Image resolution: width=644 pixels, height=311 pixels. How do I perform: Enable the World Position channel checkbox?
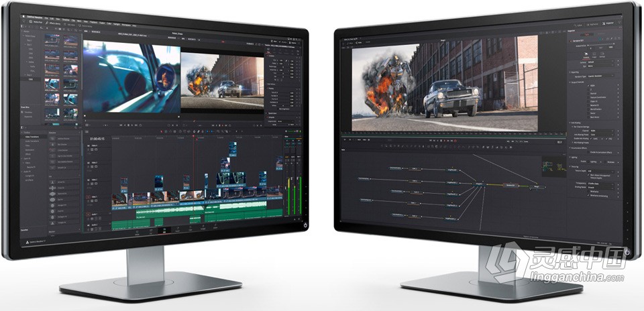[x=588, y=109]
